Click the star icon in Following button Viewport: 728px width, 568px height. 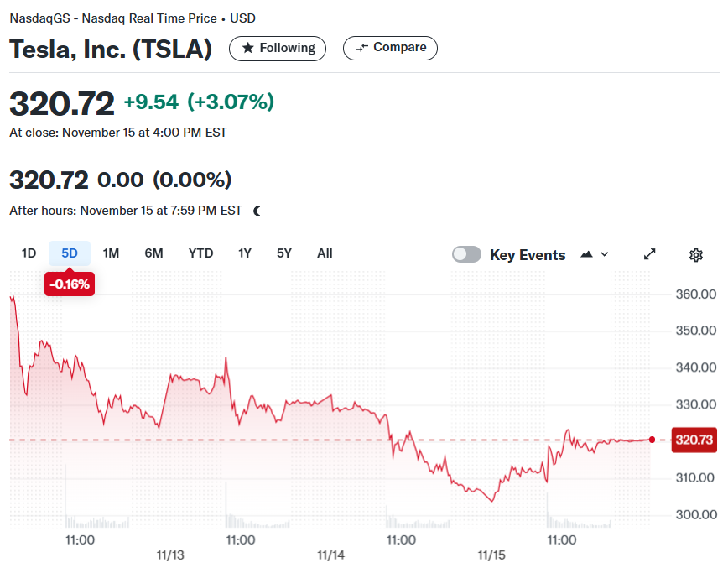tap(248, 48)
